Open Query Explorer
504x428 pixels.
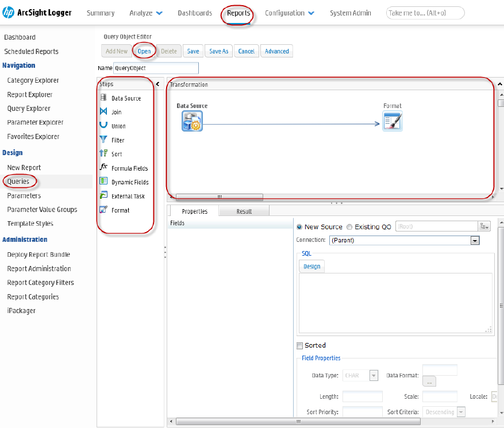click(x=29, y=109)
